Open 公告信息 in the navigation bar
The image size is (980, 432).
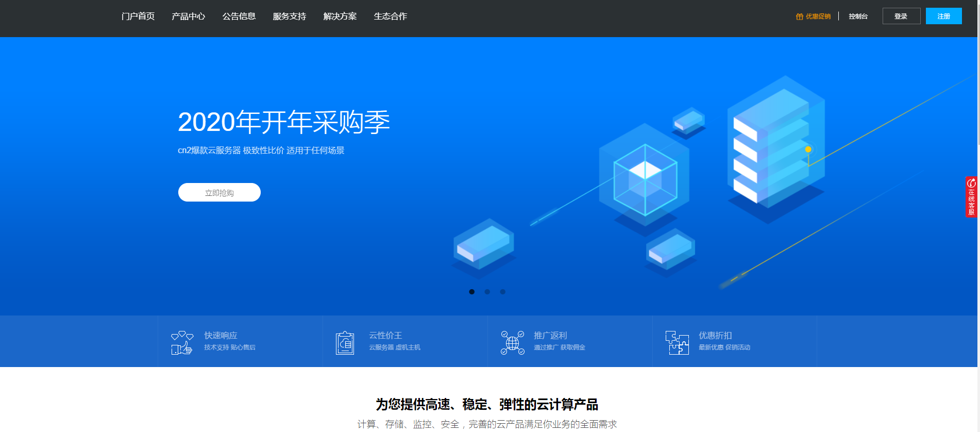(x=239, y=16)
